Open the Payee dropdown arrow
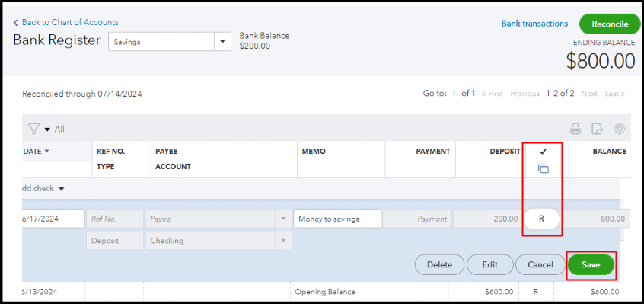644x304 pixels. pyautogui.click(x=283, y=219)
